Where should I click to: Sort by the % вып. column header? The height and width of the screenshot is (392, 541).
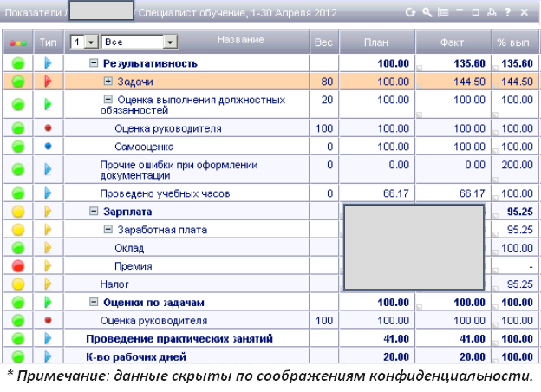[x=514, y=42]
